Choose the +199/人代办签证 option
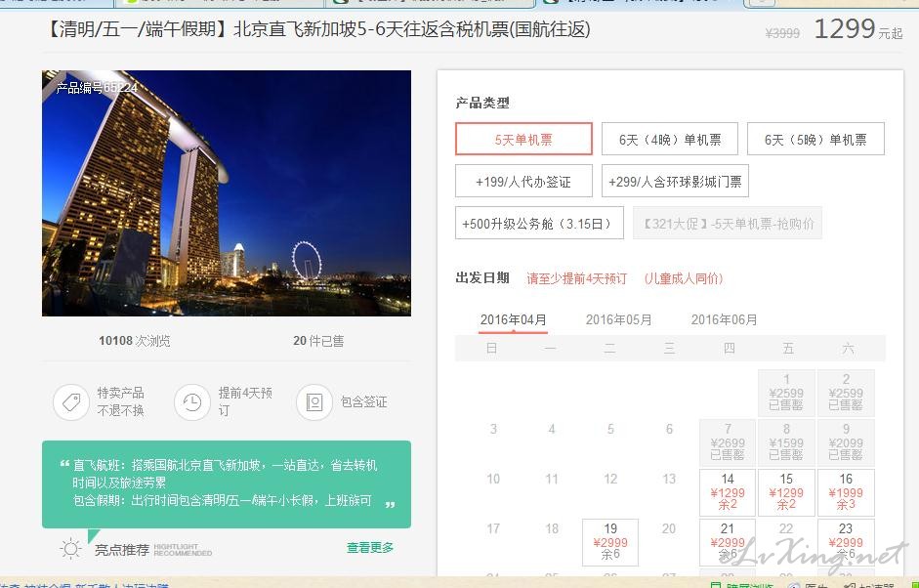Image resolution: width=919 pixels, height=588 pixels. 523,181
